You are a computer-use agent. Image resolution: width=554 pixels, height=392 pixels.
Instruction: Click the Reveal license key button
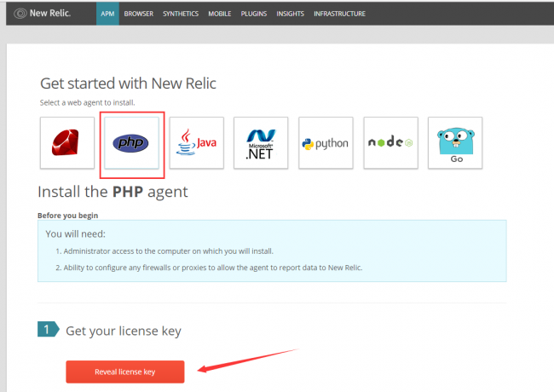pyautogui.click(x=125, y=372)
